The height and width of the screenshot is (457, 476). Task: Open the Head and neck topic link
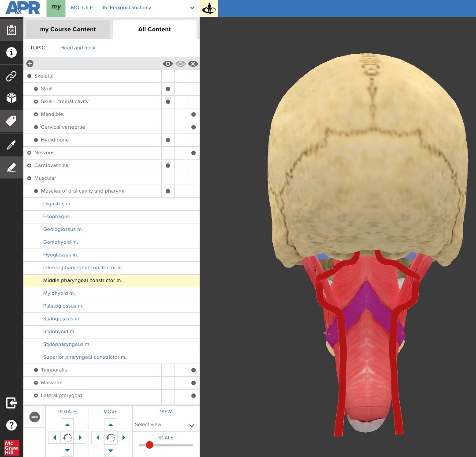coord(78,48)
